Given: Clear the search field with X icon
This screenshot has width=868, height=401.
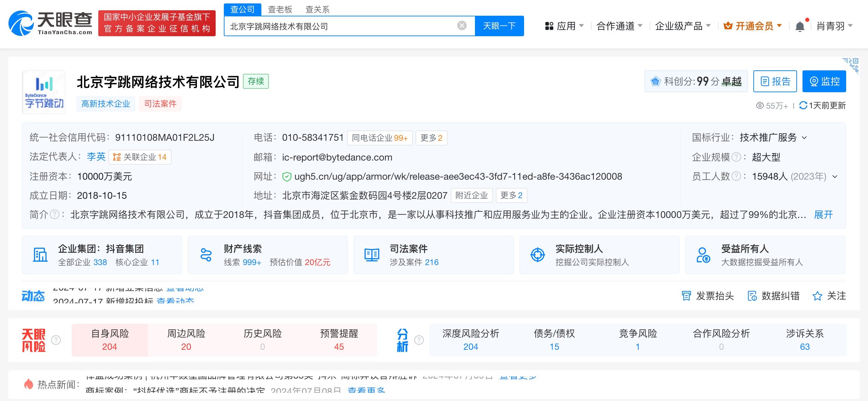Looking at the screenshot, I should click(x=462, y=26).
